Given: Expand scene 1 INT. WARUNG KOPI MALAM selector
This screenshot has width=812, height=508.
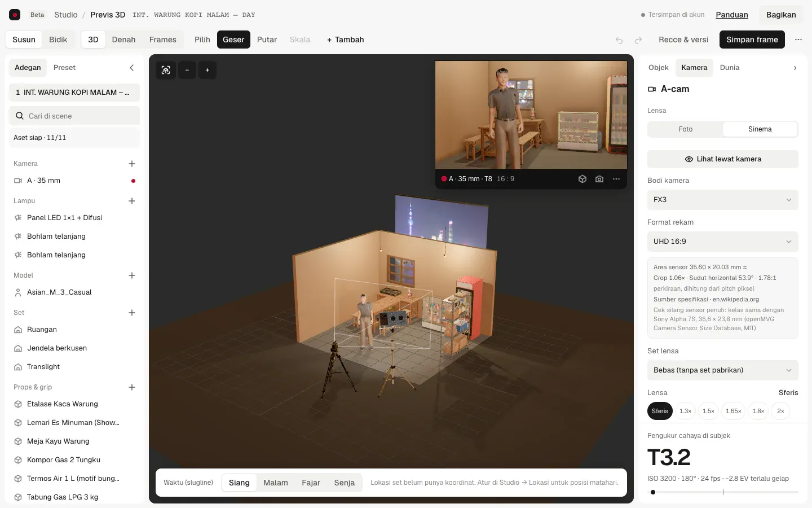Looking at the screenshot, I should click(x=74, y=93).
